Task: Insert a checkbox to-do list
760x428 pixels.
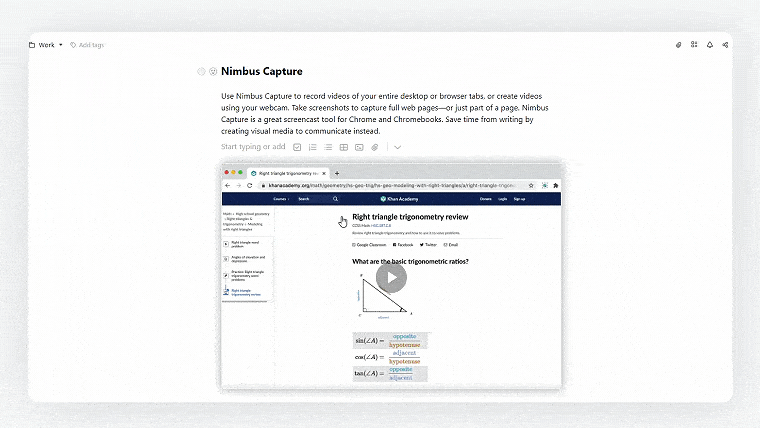Action: point(297,147)
